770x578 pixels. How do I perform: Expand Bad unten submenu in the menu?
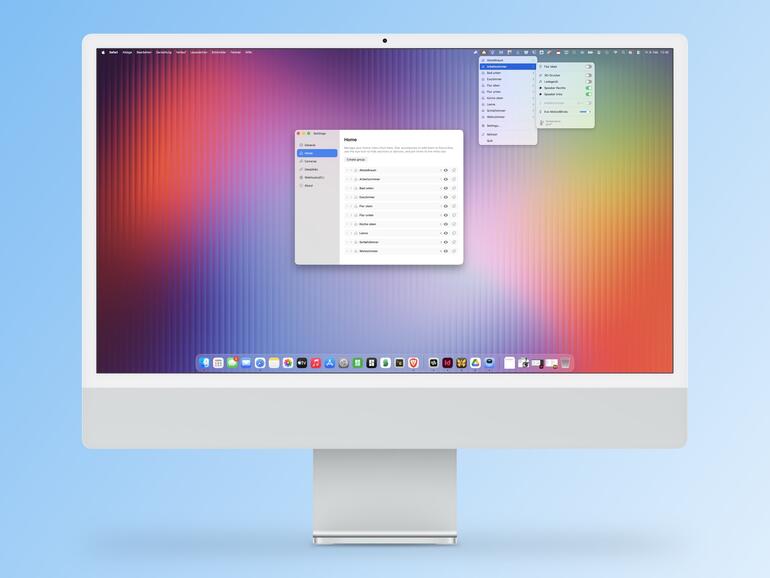point(533,73)
